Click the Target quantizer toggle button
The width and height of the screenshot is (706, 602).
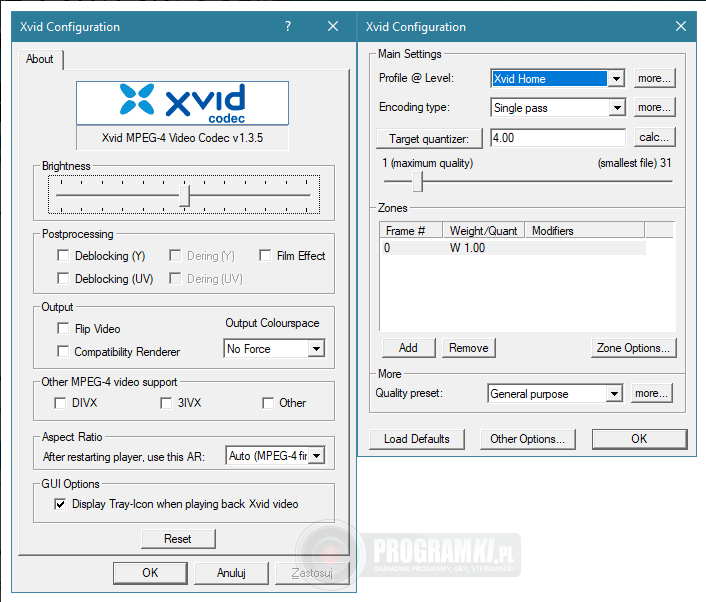pyautogui.click(x=429, y=138)
